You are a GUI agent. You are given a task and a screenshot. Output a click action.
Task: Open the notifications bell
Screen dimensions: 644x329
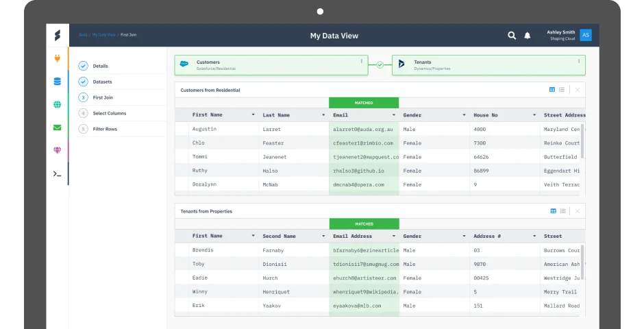[x=528, y=36]
